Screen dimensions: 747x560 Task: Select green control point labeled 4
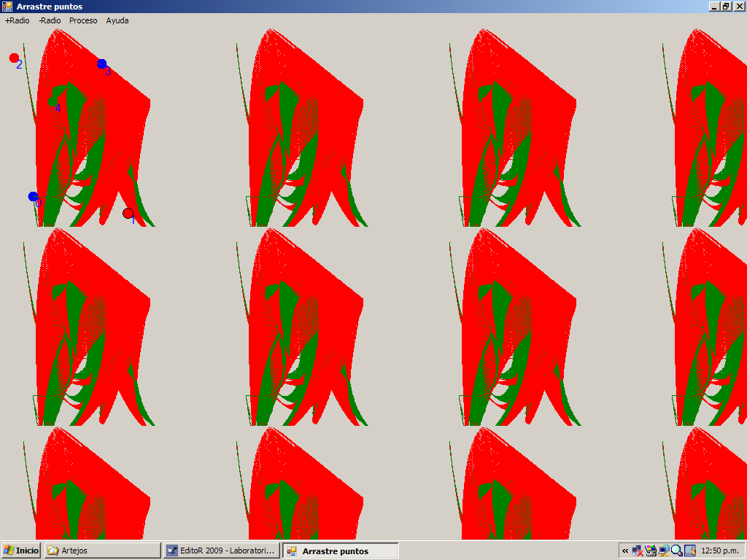pyautogui.click(x=53, y=102)
